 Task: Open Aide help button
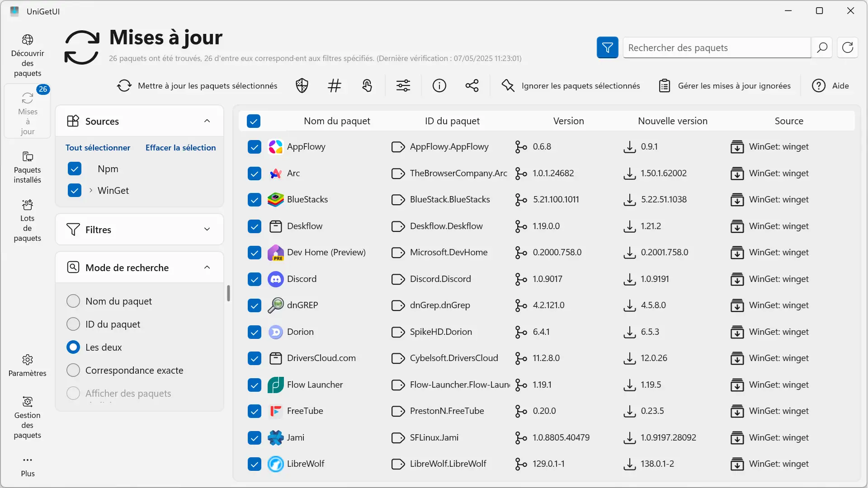pyautogui.click(x=830, y=86)
